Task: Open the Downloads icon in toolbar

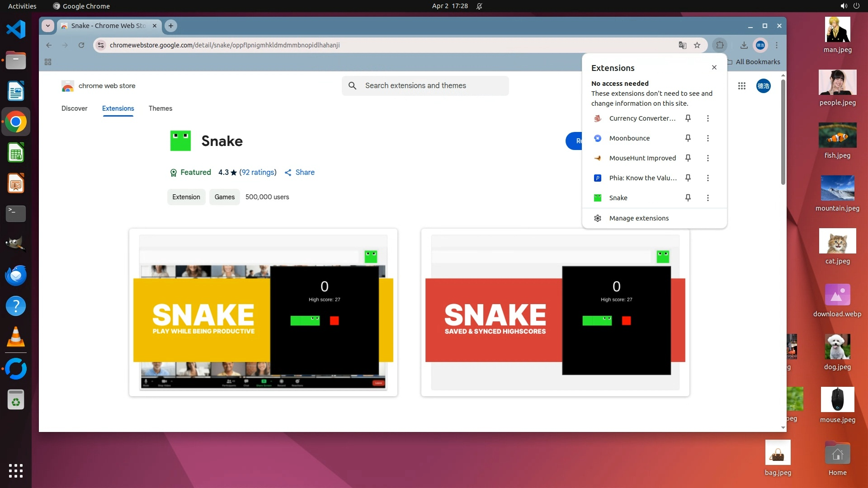Action: pos(744,45)
